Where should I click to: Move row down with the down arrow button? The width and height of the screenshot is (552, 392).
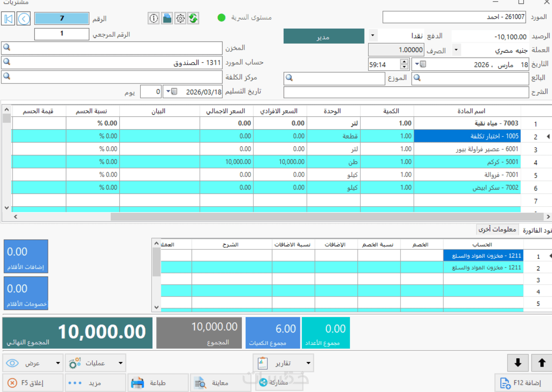point(518,363)
